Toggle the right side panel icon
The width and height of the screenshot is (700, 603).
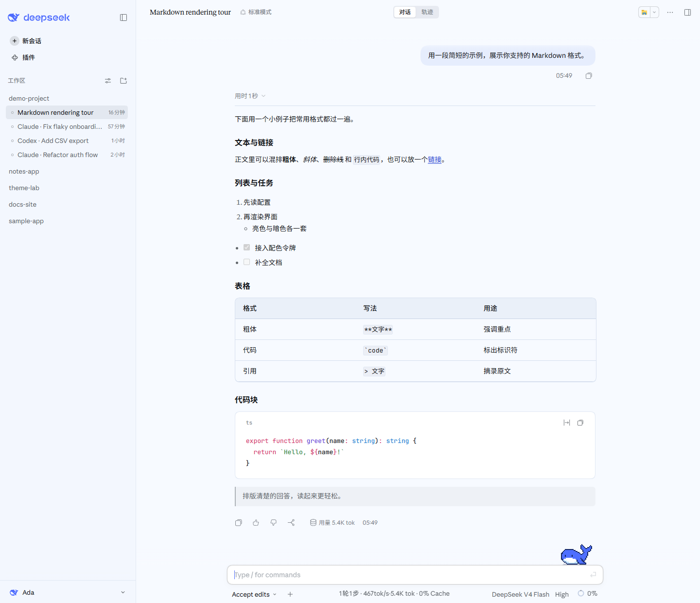[x=687, y=12]
